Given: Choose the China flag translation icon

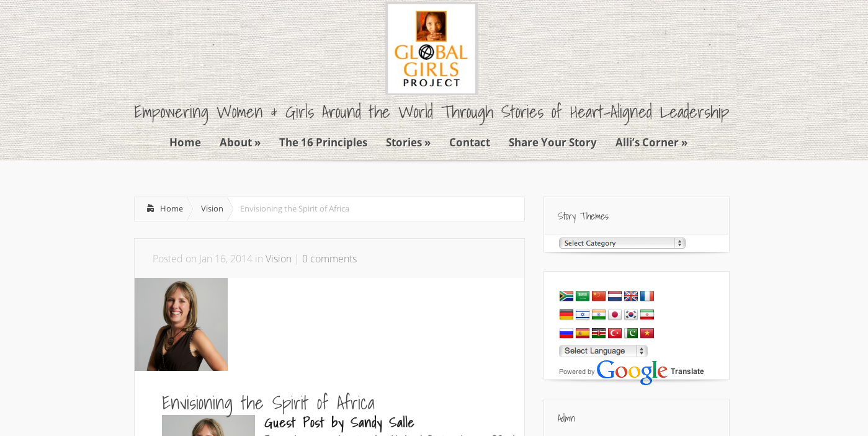Looking at the screenshot, I should tap(598, 296).
